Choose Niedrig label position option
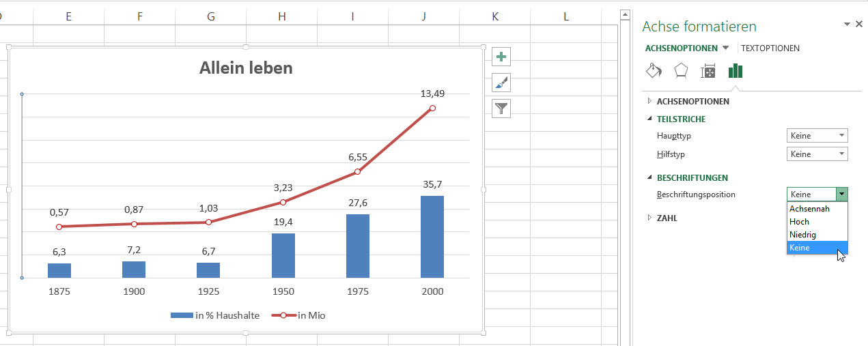Viewport: 868px width, 346px height. [x=802, y=235]
